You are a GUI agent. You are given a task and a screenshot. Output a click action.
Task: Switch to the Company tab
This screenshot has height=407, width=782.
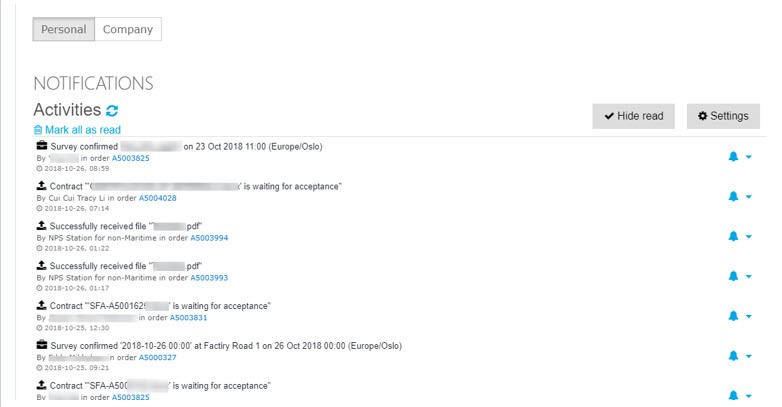click(x=128, y=29)
